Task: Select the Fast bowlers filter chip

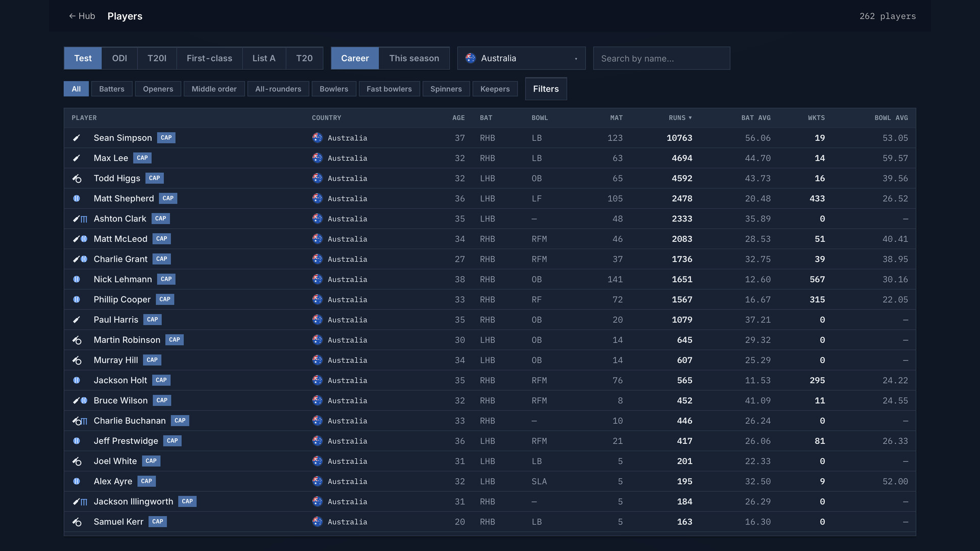Action: (389, 89)
